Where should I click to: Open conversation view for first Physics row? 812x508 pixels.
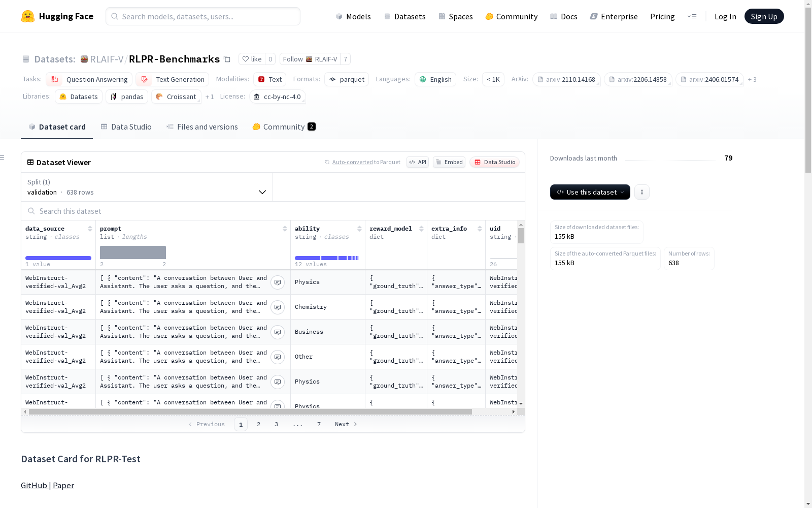[x=278, y=282]
